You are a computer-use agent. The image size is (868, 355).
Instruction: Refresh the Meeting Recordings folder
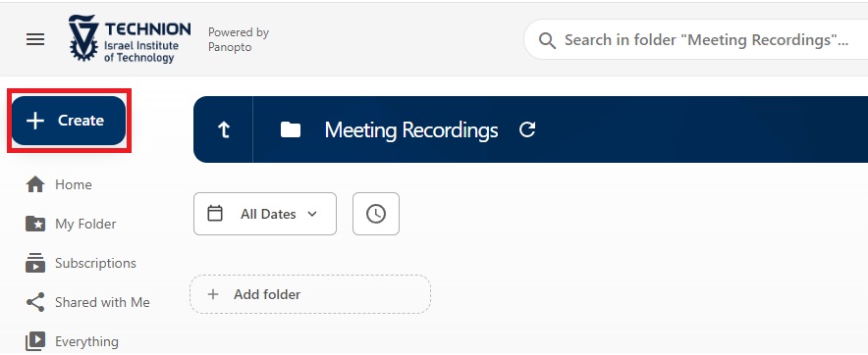527,130
